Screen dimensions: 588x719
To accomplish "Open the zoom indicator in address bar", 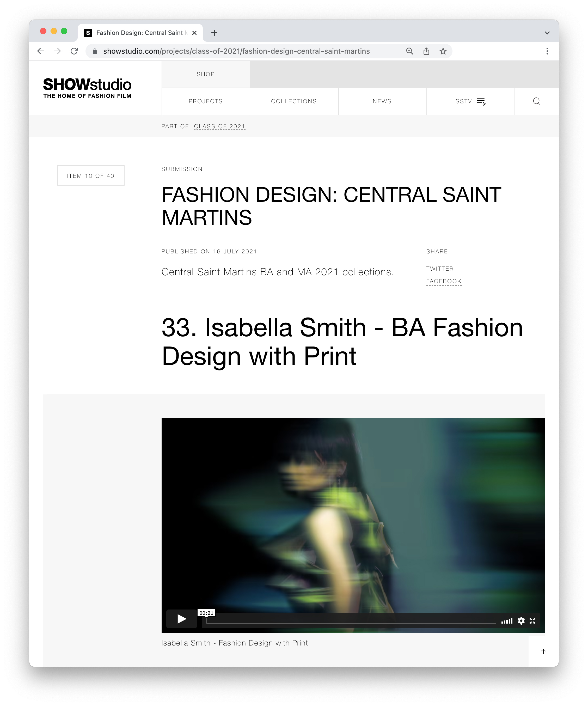I will click(409, 51).
